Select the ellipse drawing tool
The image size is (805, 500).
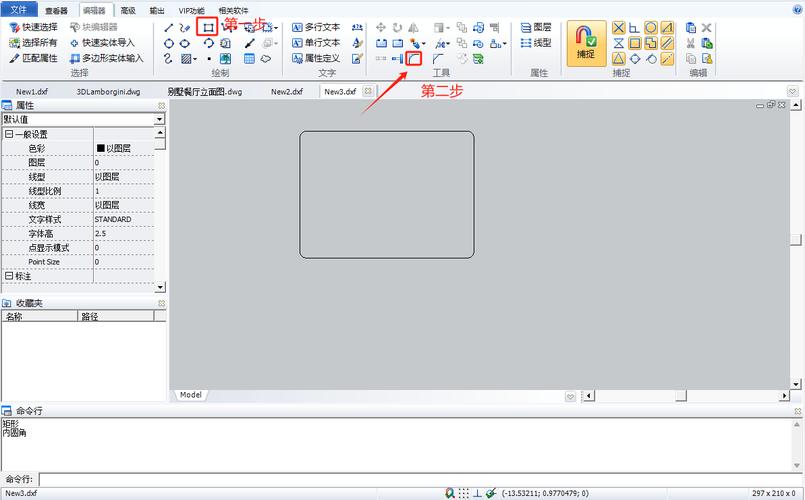[x=185, y=44]
